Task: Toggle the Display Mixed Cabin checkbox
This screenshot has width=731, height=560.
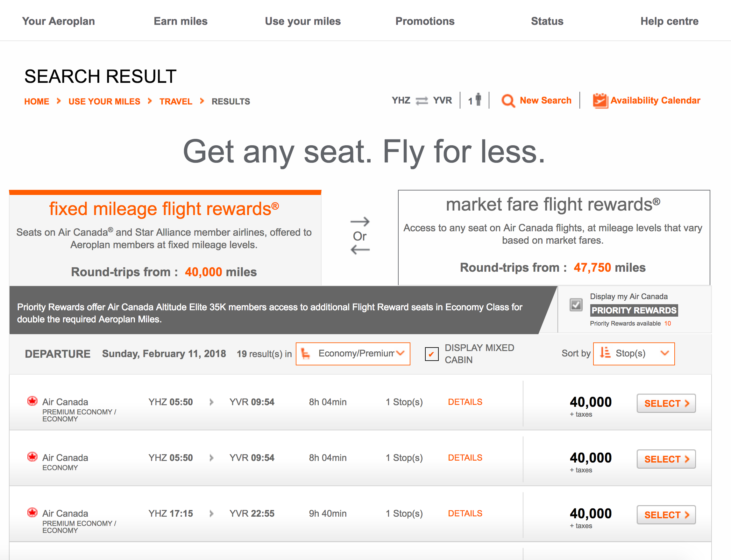Action: (x=431, y=354)
